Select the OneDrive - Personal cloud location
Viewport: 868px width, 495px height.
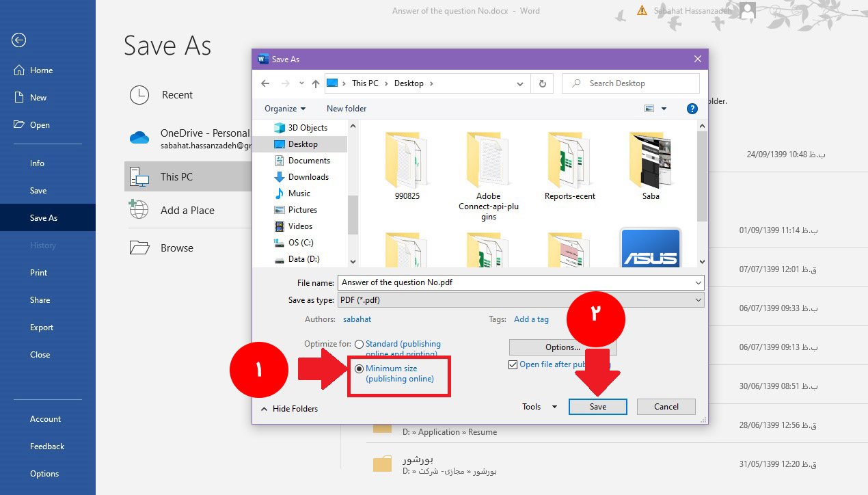tap(139, 138)
